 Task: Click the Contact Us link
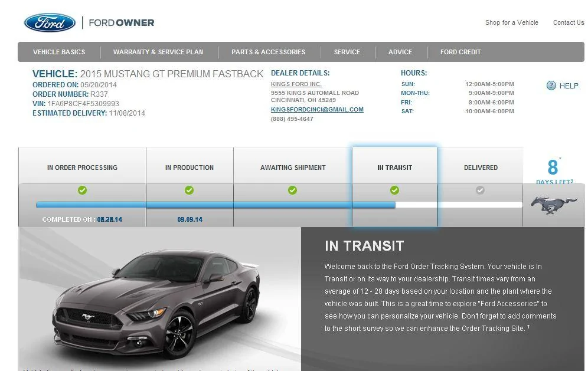click(569, 22)
